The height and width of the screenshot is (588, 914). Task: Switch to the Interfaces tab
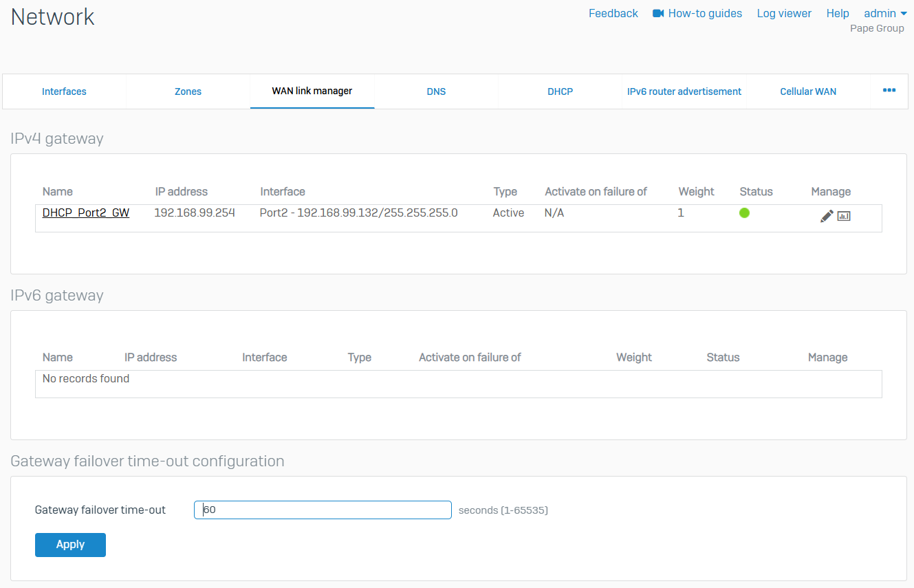[64, 91]
